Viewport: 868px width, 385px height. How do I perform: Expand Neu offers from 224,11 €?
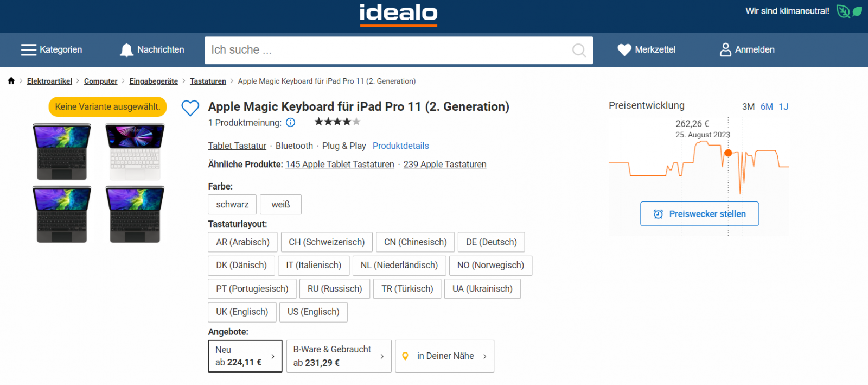point(245,356)
